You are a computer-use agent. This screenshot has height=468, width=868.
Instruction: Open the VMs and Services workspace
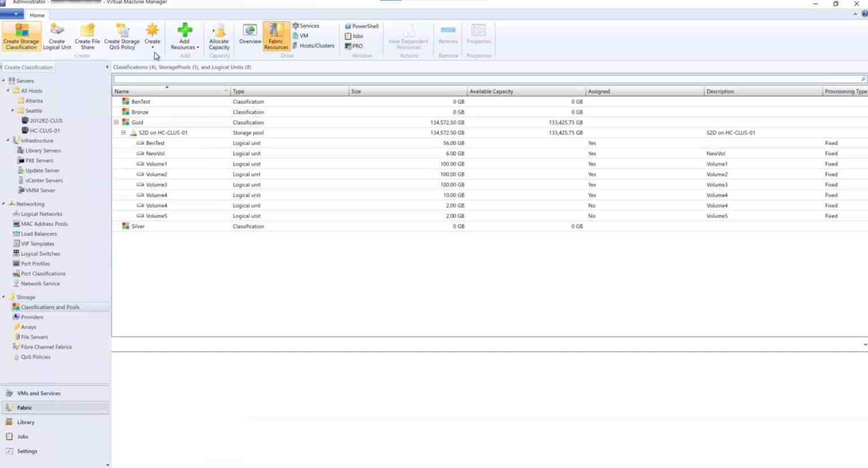tap(38, 393)
